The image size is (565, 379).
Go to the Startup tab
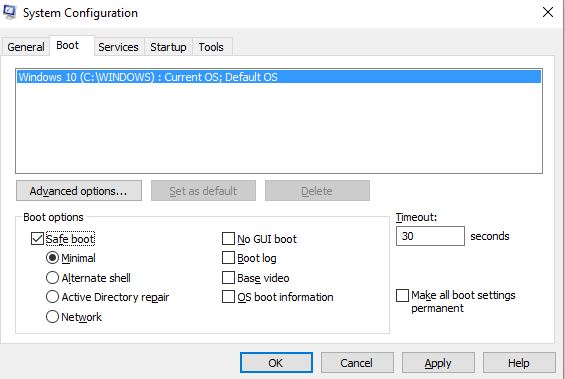coord(168,47)
